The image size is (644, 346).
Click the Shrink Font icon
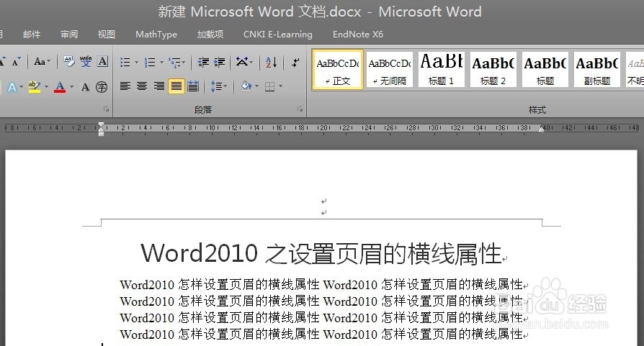tap(16, 62)
